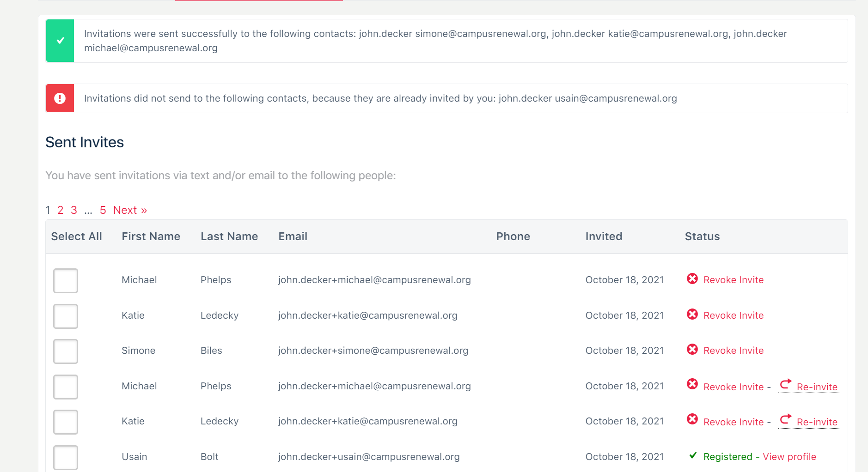The height and width of the screenshot is (472, 868).
Task: Click revoke X icon for first Katie Ledecky row
Action: (692, 314)
